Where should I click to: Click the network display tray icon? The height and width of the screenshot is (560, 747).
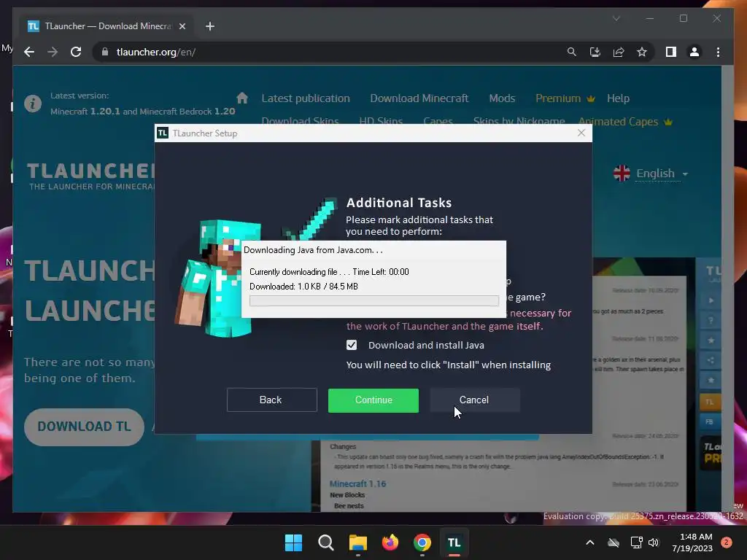[636, 542]
